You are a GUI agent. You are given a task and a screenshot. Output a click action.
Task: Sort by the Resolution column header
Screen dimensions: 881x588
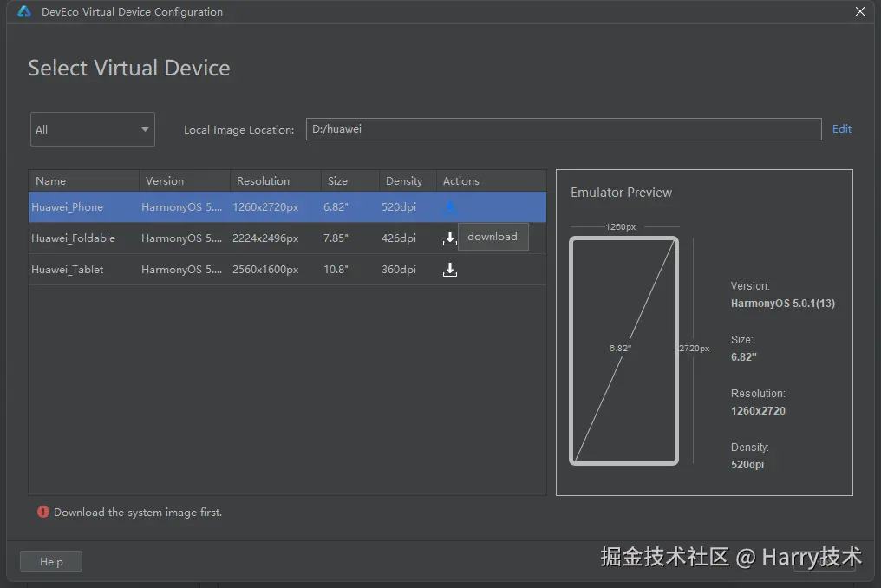pos(276,181)
